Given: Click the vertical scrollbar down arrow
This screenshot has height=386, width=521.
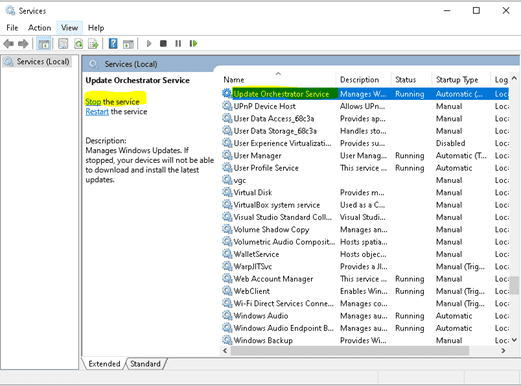Looking at the screenshot, I should 514,340.
